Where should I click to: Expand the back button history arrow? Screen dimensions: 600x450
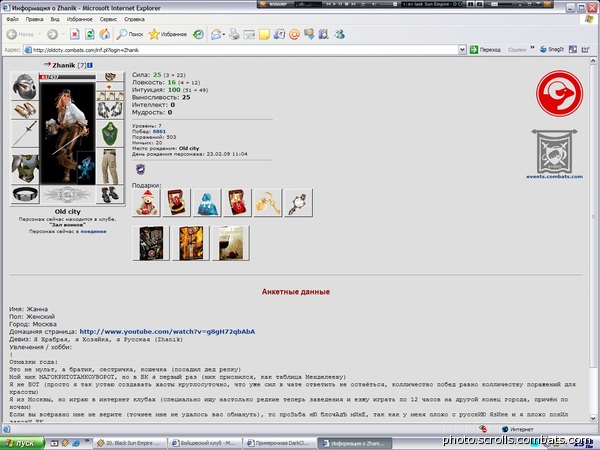click(x=39, y=34)
